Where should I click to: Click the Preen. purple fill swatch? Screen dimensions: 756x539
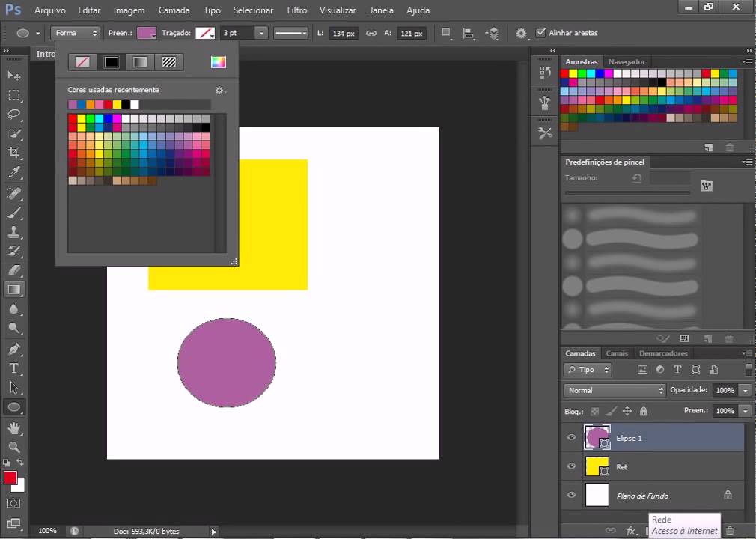[147, 33]
